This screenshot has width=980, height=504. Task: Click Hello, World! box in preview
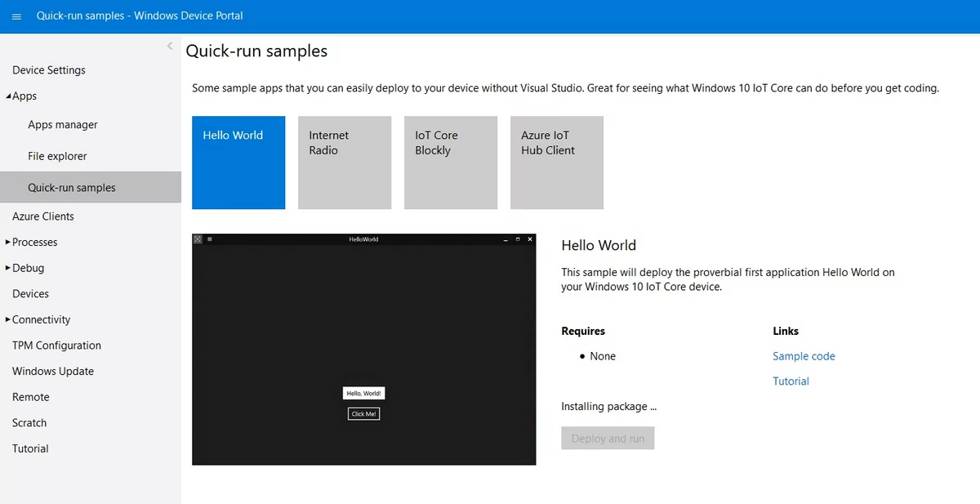(x=363, y=393)
